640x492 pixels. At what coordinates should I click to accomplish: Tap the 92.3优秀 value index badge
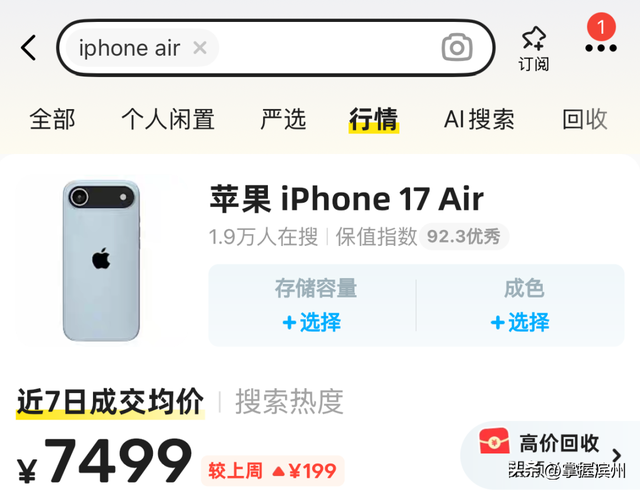(464, 236)
